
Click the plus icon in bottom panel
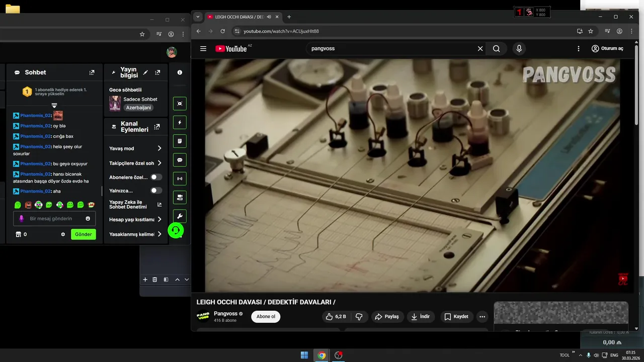(x=145, y=280)
